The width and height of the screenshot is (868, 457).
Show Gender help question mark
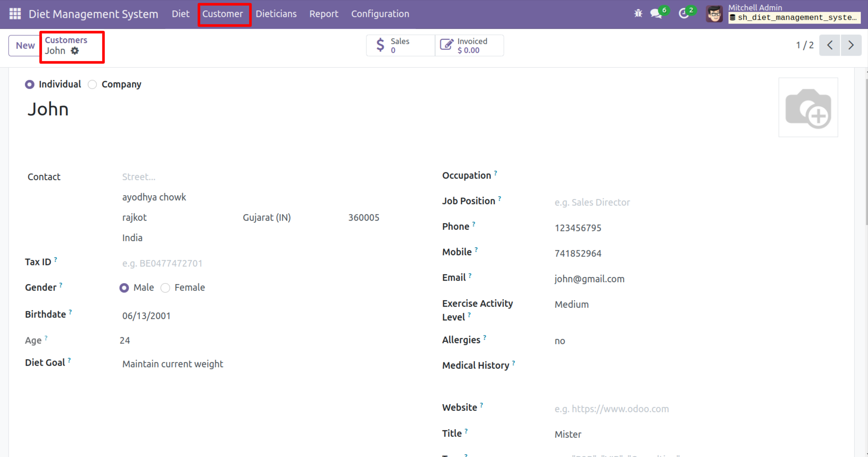61,285
